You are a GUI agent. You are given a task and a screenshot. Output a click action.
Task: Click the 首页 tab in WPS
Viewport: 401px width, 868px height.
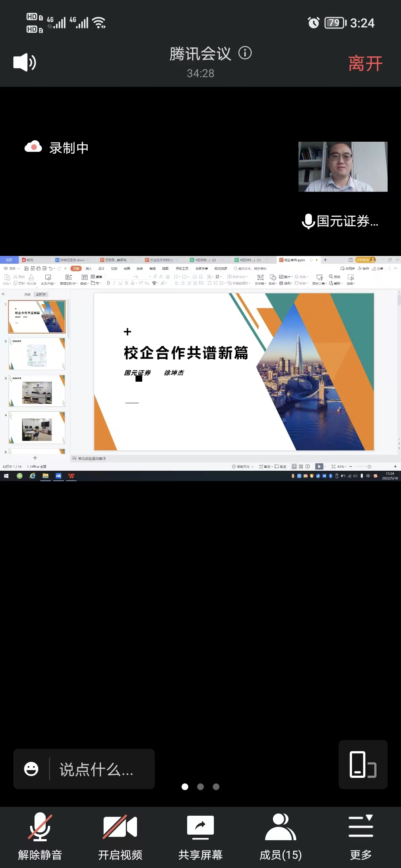9,260
